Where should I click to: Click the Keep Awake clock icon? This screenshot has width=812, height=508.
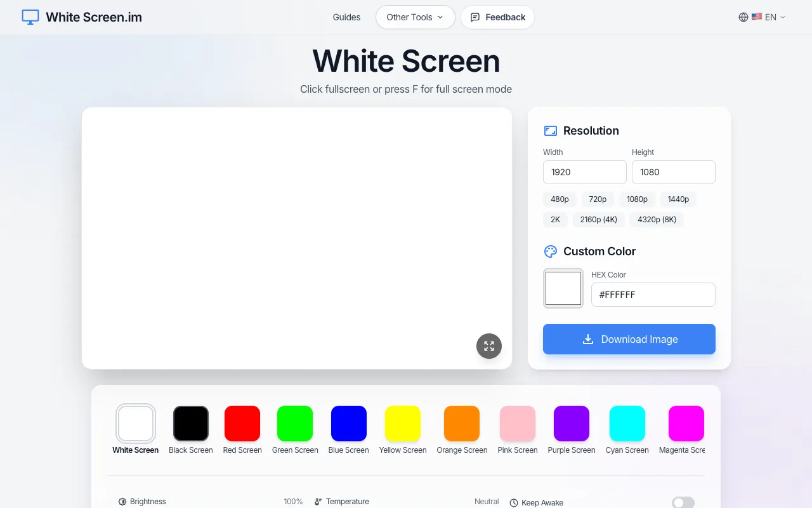[514, 502]
